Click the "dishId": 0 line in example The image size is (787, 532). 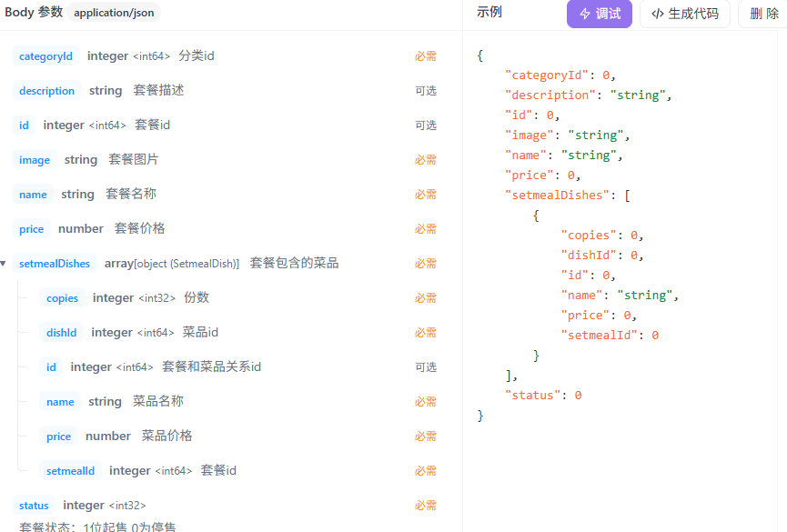coord(602,256)
